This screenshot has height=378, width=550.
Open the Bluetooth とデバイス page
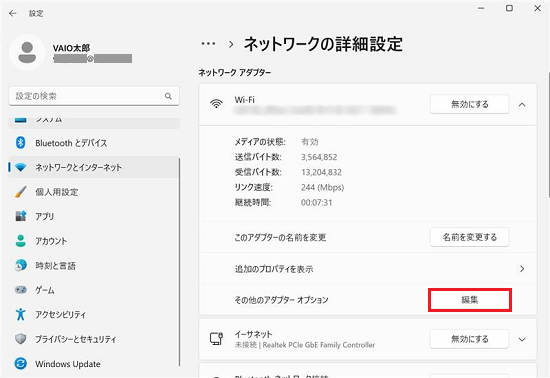[94, 143]
